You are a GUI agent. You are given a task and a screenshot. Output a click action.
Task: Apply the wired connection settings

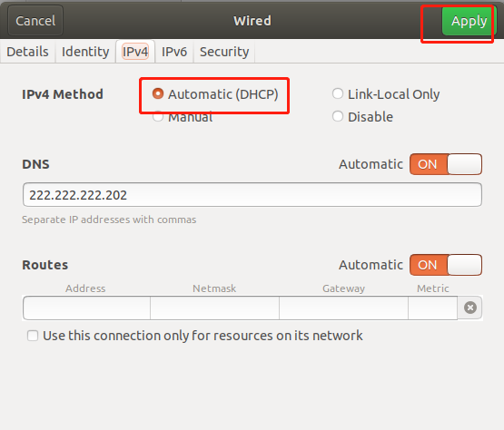click(469, 21)
